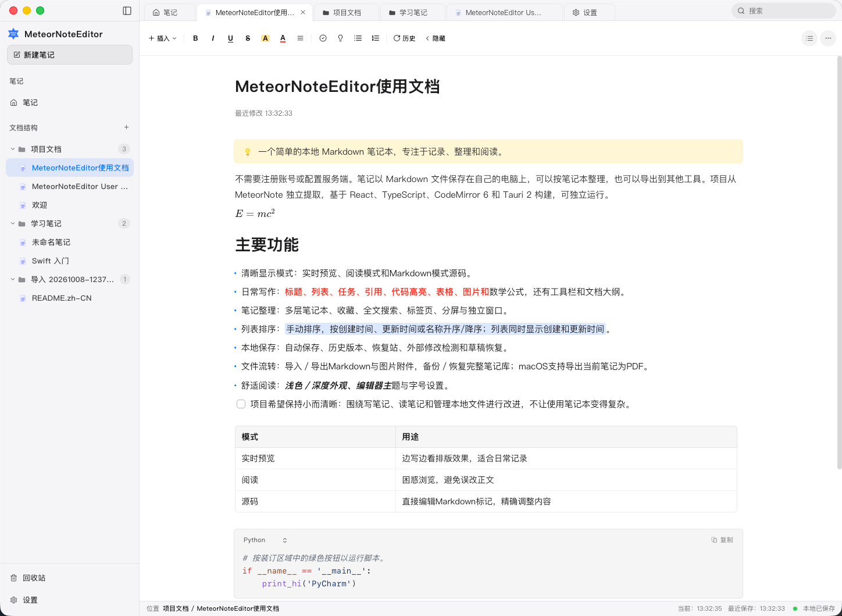Collapse the 导入 20261008 folder

[x=13, y=279]
